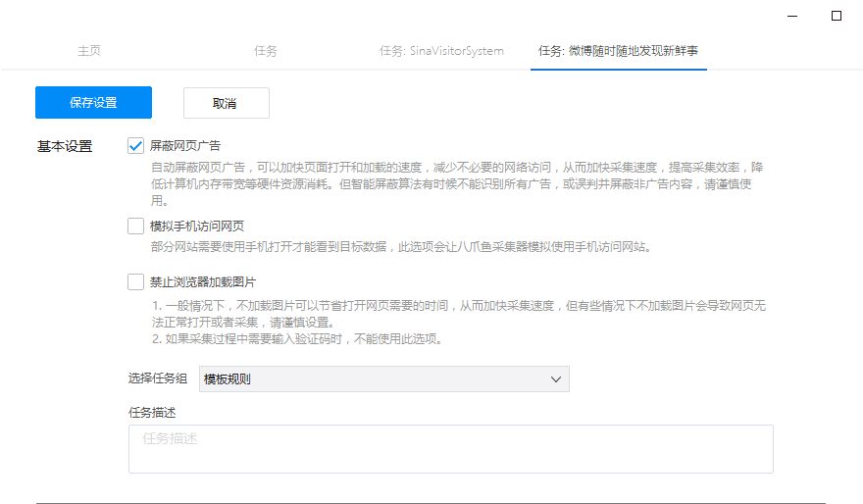Click the 屏蔽网页广告 option label
This screenshot has height=504, width=863.
(x=185, y=146)
